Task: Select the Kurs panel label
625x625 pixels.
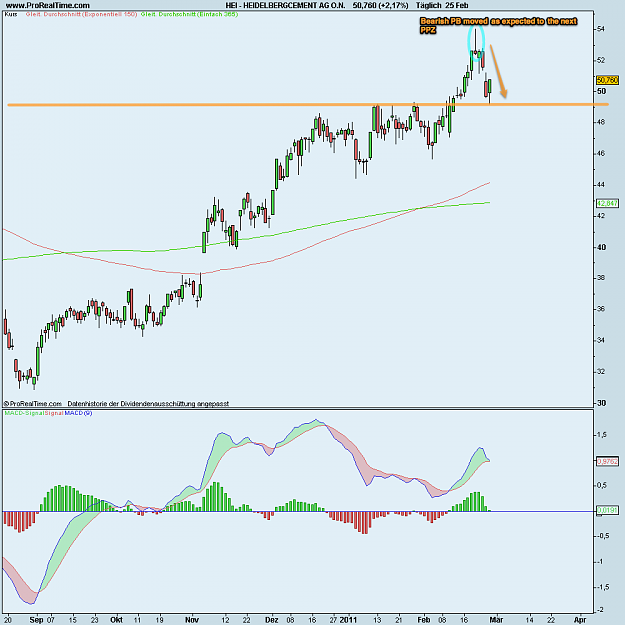Action: coord(11,14)
